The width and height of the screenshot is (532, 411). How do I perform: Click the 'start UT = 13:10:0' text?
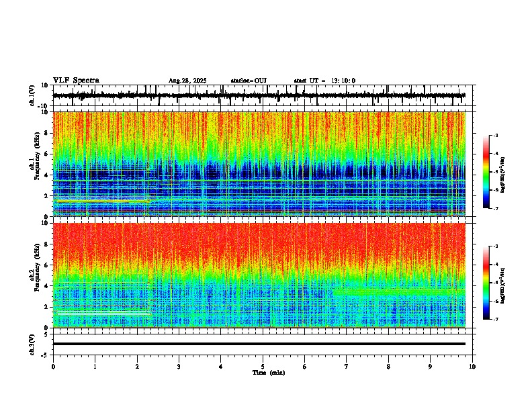click(x=324, y=81)
